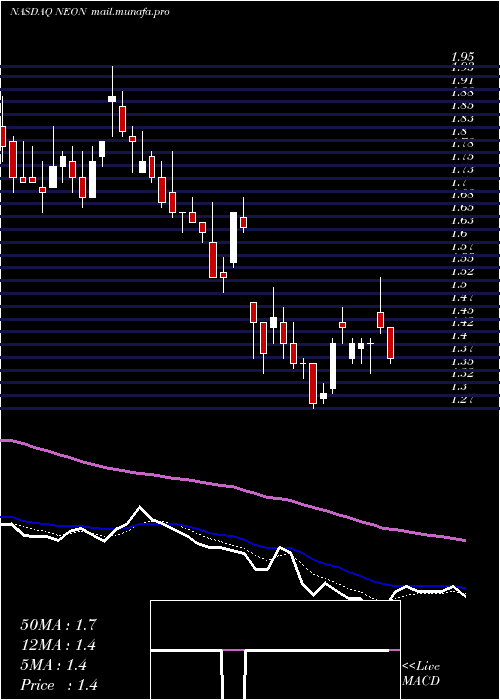Click the highest-wick white candlestick near 1.93

pos(112,99)
